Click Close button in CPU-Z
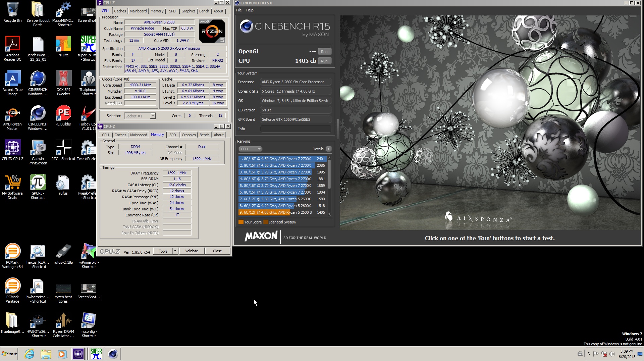Viewport: 644px width, 361px height. (217, 251)
